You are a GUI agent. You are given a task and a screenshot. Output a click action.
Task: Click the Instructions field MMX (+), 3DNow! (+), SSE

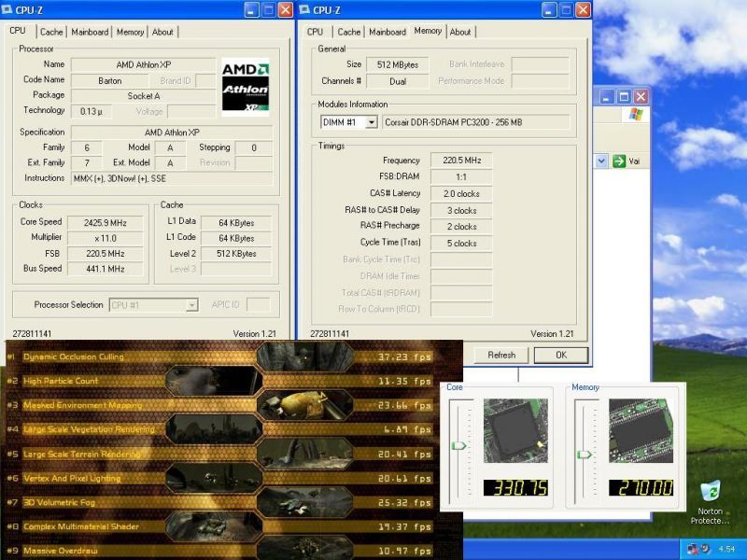172,178
